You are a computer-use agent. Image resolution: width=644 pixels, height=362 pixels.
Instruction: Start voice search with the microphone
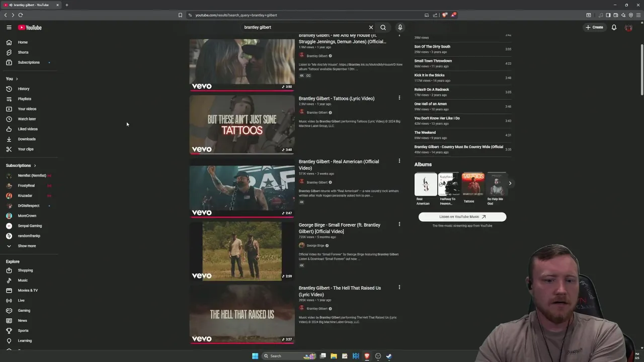(400, 28)
